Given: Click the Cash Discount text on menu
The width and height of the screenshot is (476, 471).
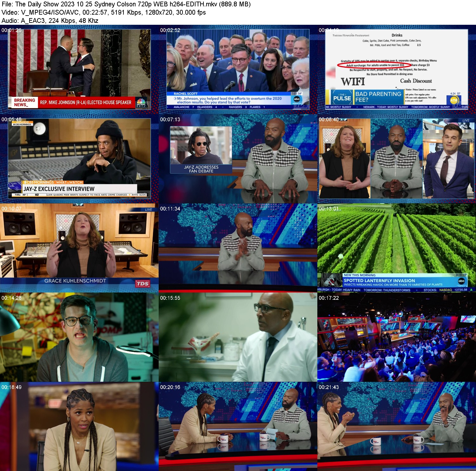Looking at the screenshot, I should pos(416,81).
